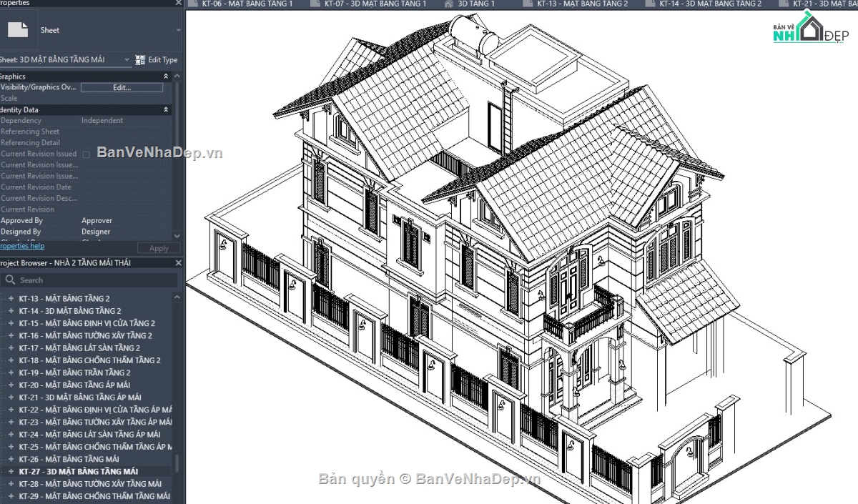Click the search magnifier icon
Screen dimensions: 858x504
[x=10, y=280]
